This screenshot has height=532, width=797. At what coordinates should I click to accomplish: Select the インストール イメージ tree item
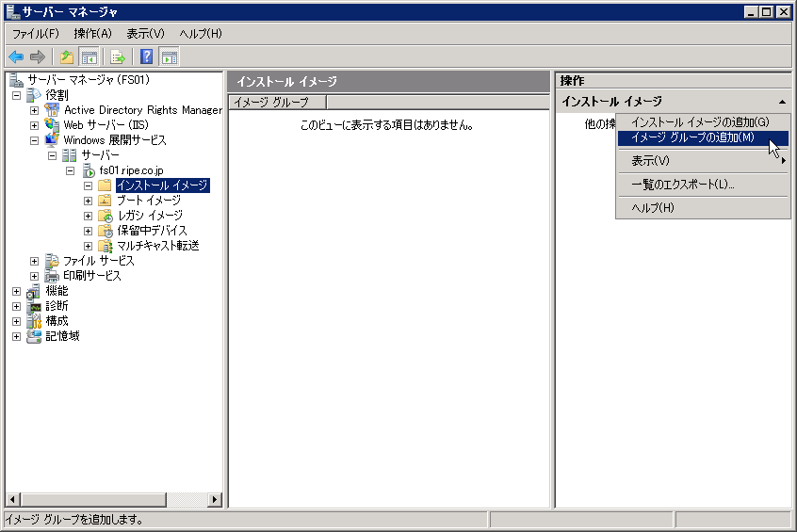pos(162,185)
